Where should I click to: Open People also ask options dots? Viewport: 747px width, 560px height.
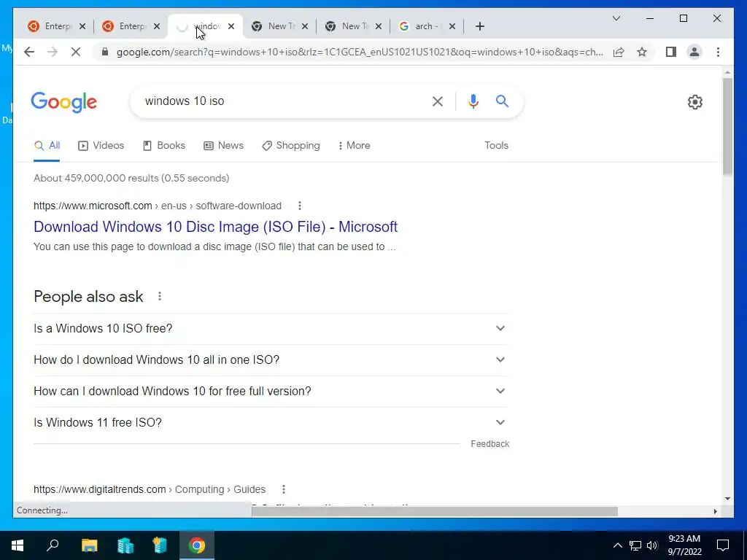[x=160, y=296]
